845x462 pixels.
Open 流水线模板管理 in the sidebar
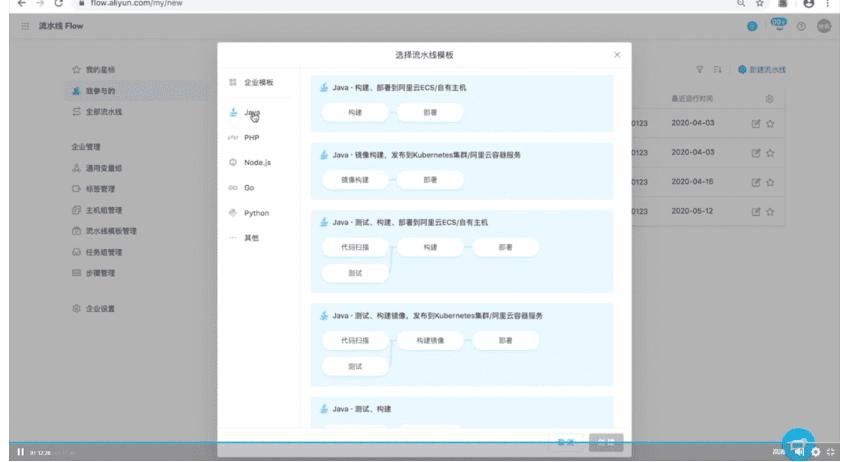105,231
